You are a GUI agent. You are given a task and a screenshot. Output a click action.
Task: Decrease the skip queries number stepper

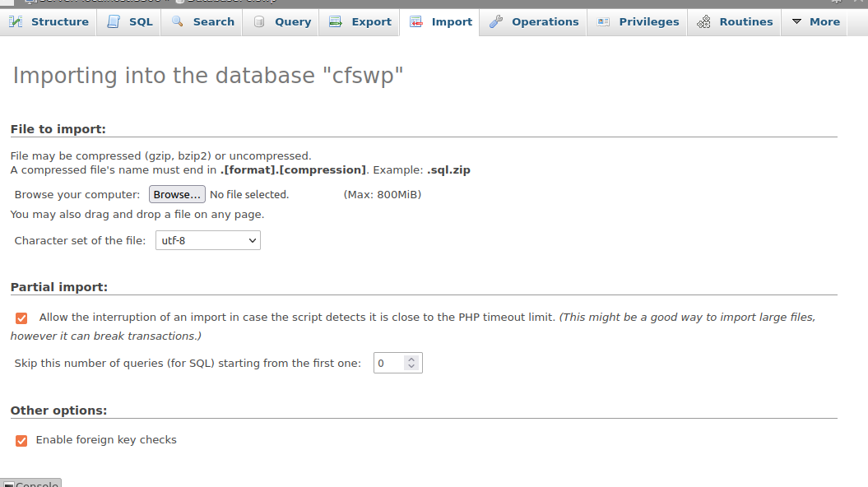pyautogui.click(x=411, y=367)
